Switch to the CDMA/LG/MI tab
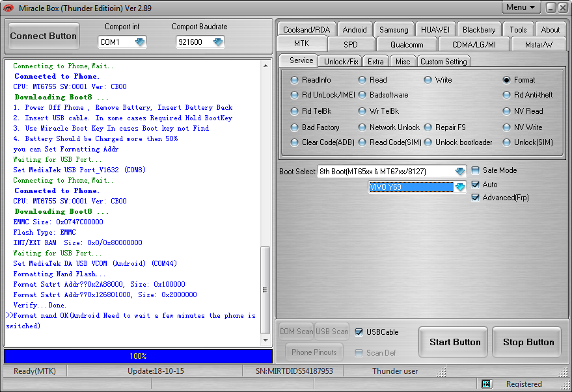This screenshot has height=392, width=572. (x=474, y=44)
